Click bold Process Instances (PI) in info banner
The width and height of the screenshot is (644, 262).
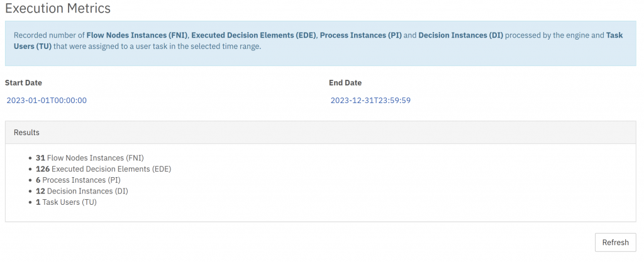(x=360, y=35)
